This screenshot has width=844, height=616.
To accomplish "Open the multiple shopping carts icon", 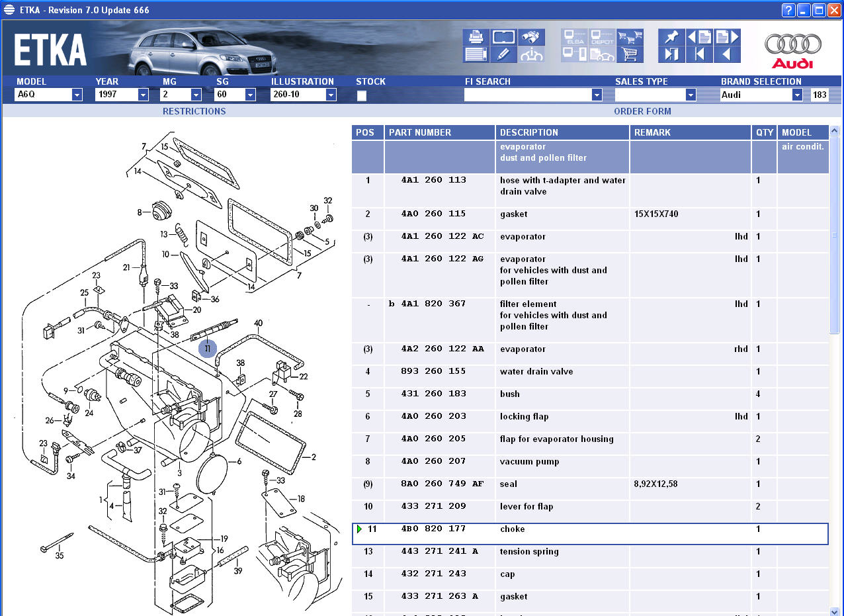I will point(630,37).
